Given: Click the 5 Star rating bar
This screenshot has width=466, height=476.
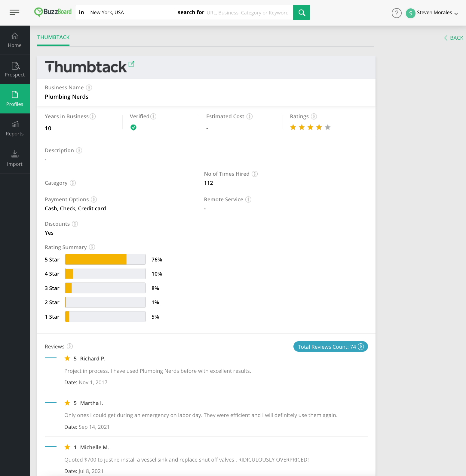Looking at the screenshot, I should pos(105,259).
